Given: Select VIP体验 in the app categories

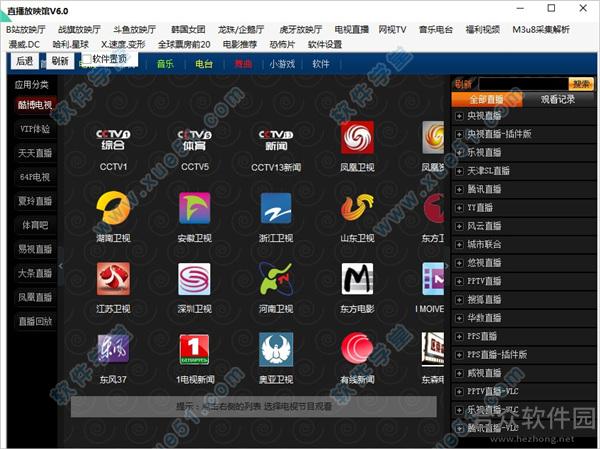Looking at the screenshot, I should point(35,129).
